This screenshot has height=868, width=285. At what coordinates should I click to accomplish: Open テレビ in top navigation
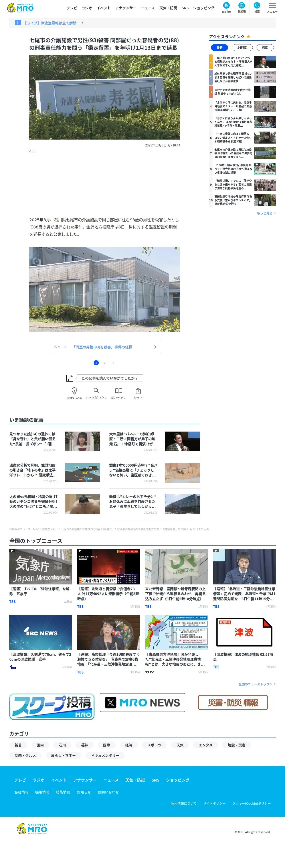[x=72, y=8]
